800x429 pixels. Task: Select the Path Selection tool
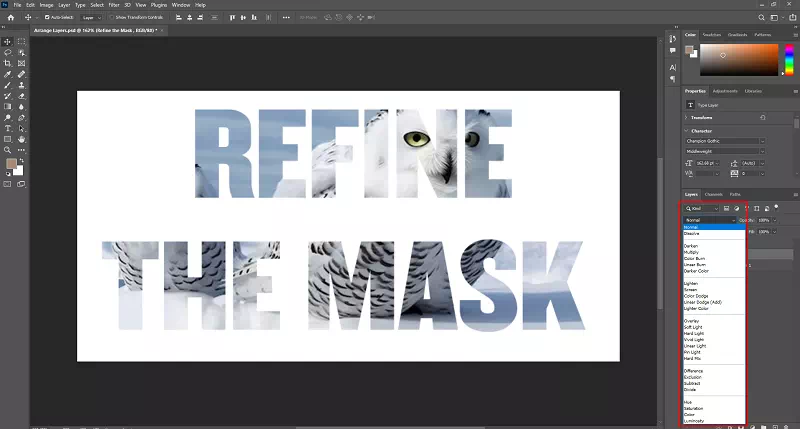21,129
